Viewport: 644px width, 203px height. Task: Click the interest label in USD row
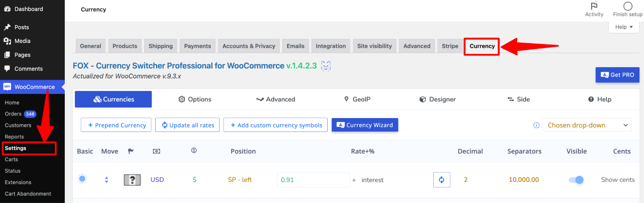(x=372, y=180)
